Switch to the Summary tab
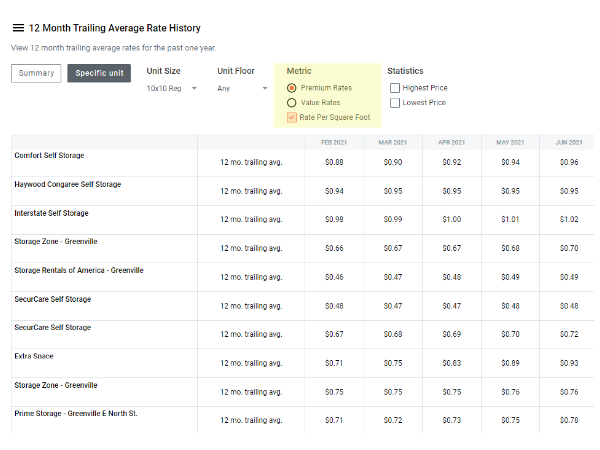Image resolution: width=600 pixels, height=450 pixels. coord(36,73)
